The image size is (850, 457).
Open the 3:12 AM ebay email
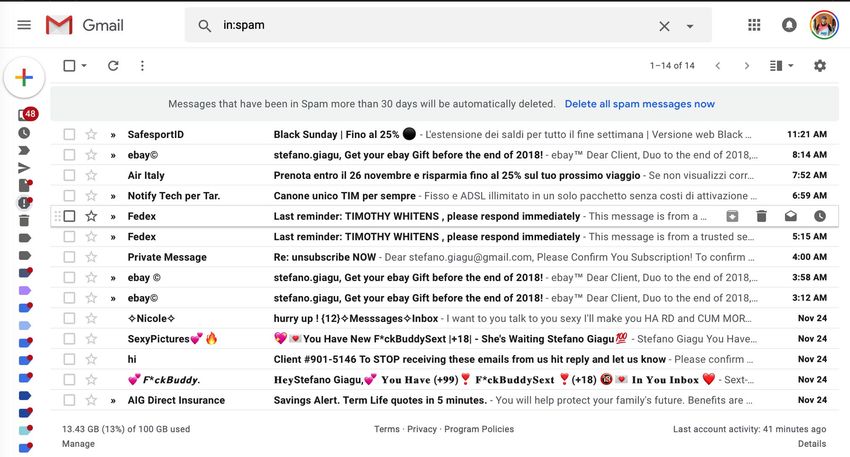pyautogui.click(x=445, y=298)
